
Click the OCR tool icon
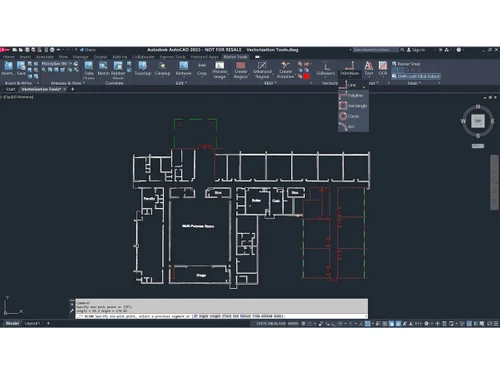click(x=383, y=68)
